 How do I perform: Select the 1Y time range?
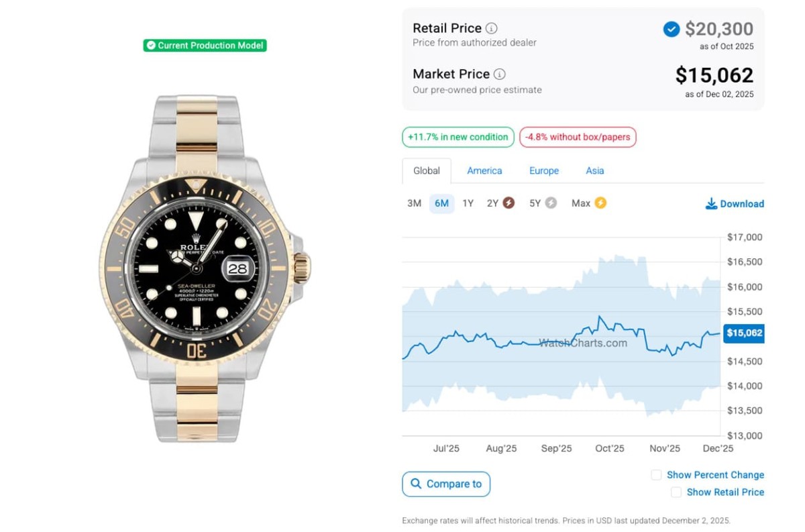tap(468, 203)
